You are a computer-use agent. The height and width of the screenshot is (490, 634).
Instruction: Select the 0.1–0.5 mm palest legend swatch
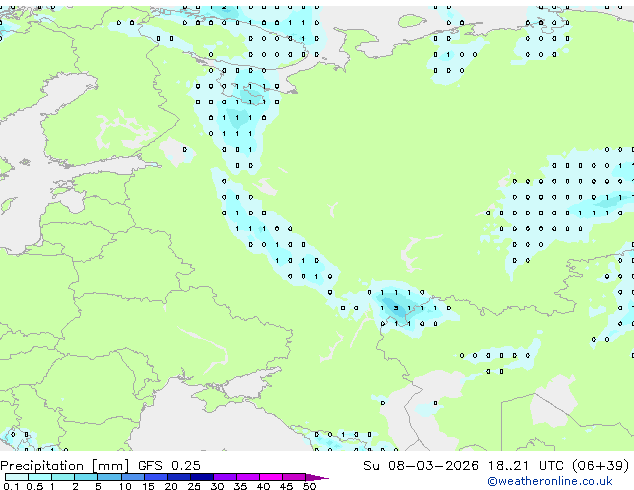tap(17, 477)
